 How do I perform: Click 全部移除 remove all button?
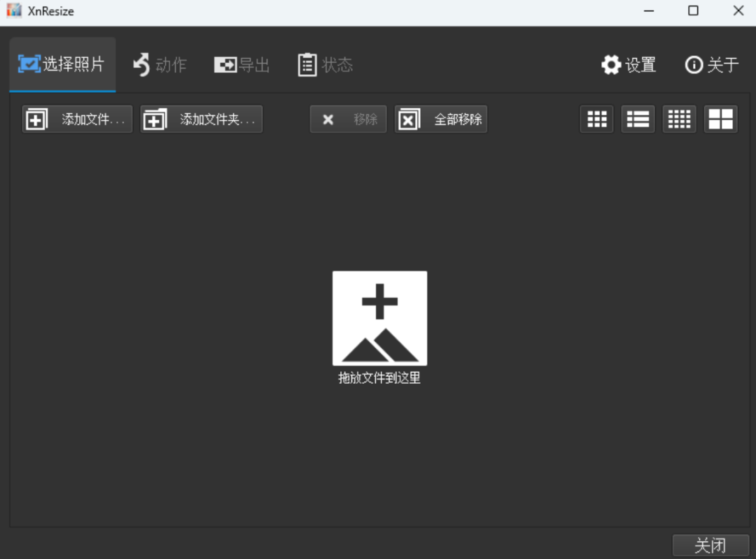[x=441, y=119]
